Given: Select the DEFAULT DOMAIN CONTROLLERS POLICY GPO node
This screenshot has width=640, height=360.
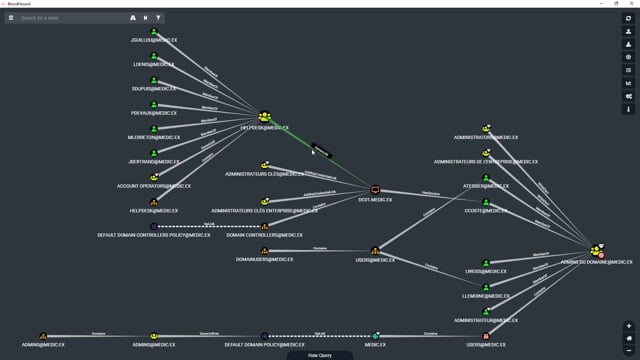Looking at the screenshot, I should click(x=154, y=226).
